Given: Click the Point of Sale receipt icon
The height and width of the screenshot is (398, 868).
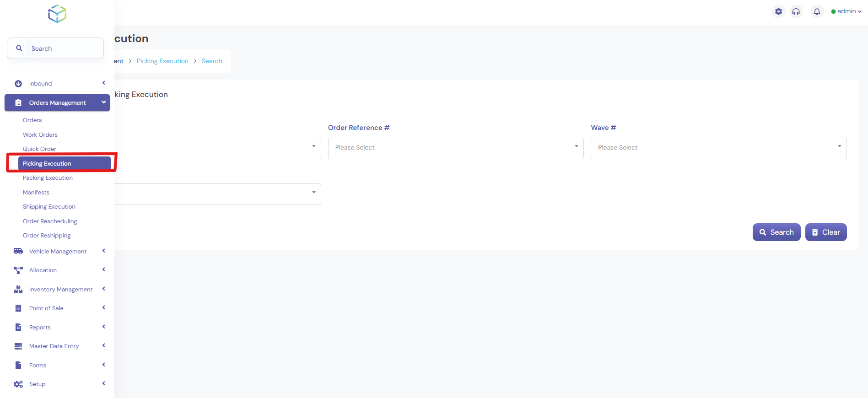Looking at the screenshot, I should [18, 308].
